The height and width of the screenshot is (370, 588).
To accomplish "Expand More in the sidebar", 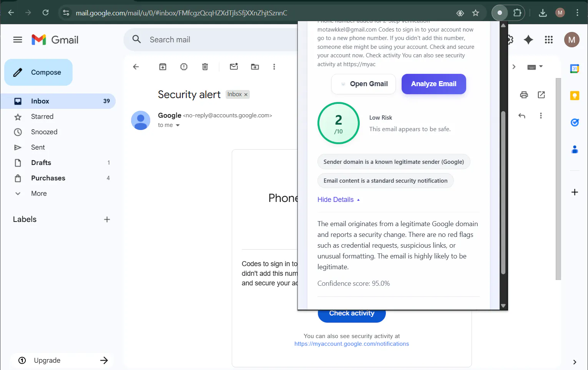I will [x=39, y=193].
